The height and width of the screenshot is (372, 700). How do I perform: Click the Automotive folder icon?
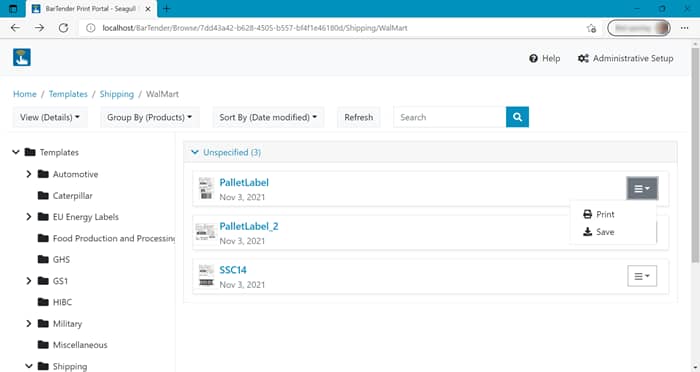pos(43,174)
